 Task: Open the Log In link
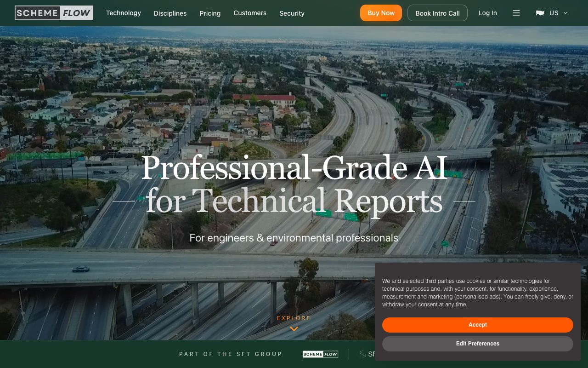(x=488, y=13)
